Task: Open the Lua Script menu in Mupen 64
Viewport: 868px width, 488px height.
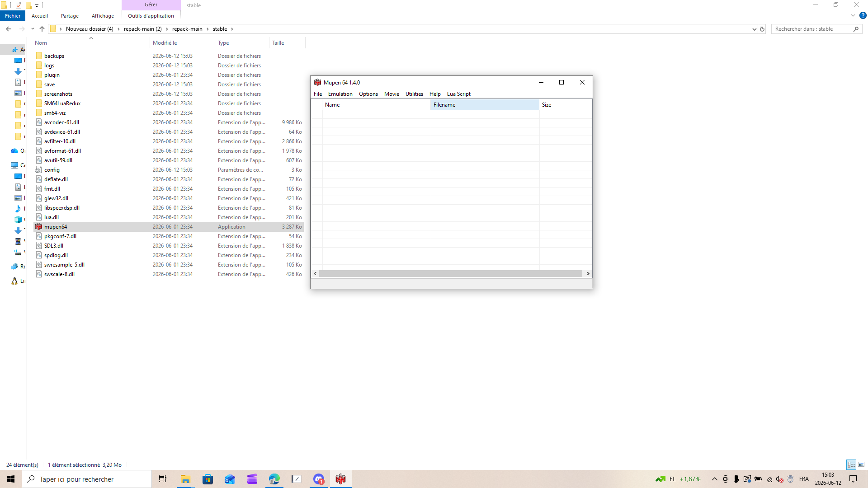Action: click(x=459, y=94)
